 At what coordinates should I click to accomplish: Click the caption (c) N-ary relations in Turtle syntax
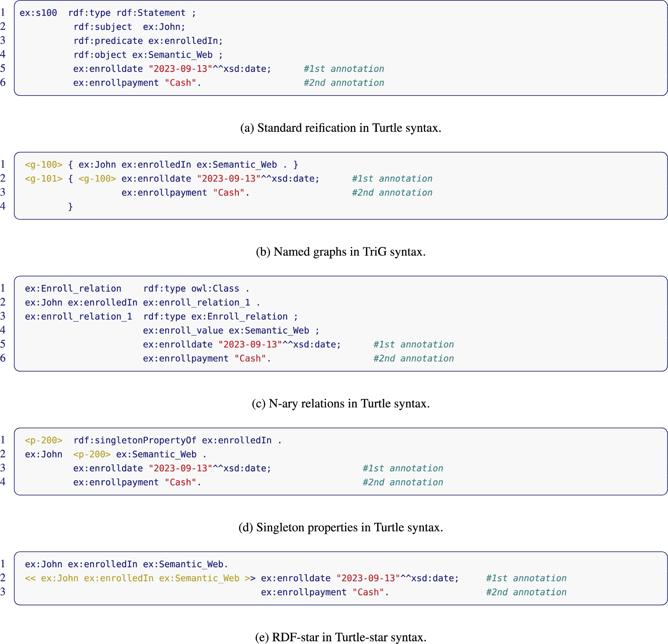coord(341,404)
